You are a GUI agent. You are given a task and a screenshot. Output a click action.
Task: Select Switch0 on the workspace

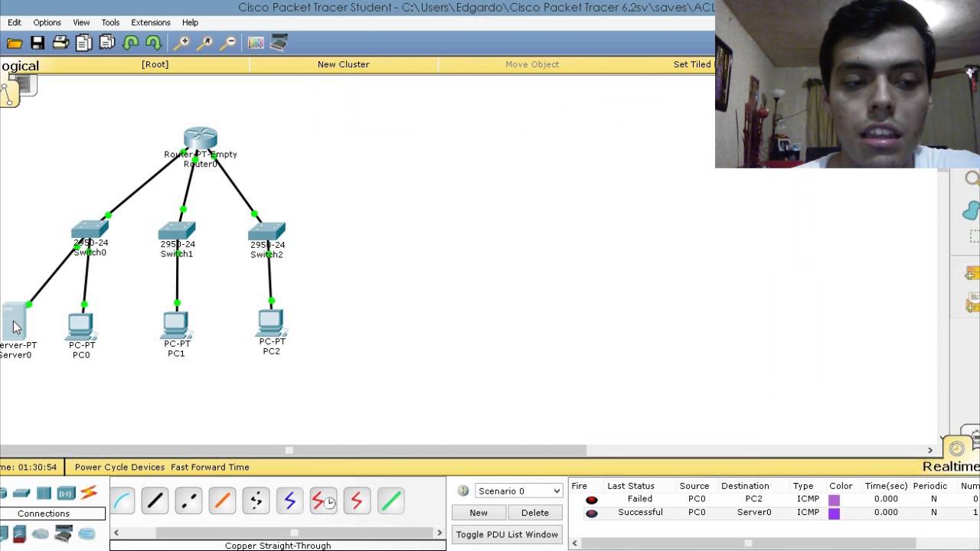pyautogui.click(x=90, y=230)
